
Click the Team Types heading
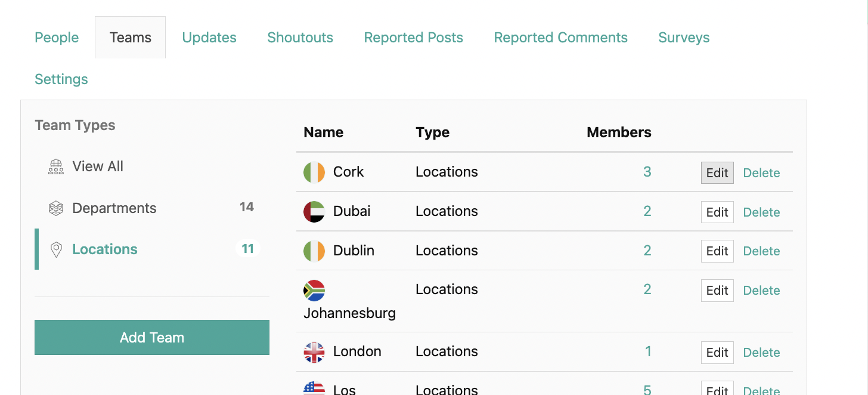(x=75, y=125)
